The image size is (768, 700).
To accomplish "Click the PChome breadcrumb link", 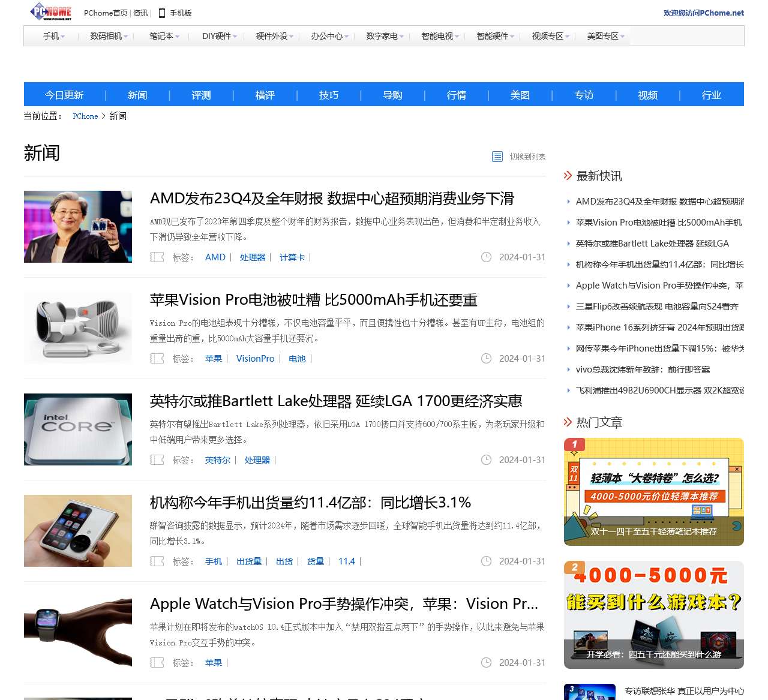I will click(85, 116).
